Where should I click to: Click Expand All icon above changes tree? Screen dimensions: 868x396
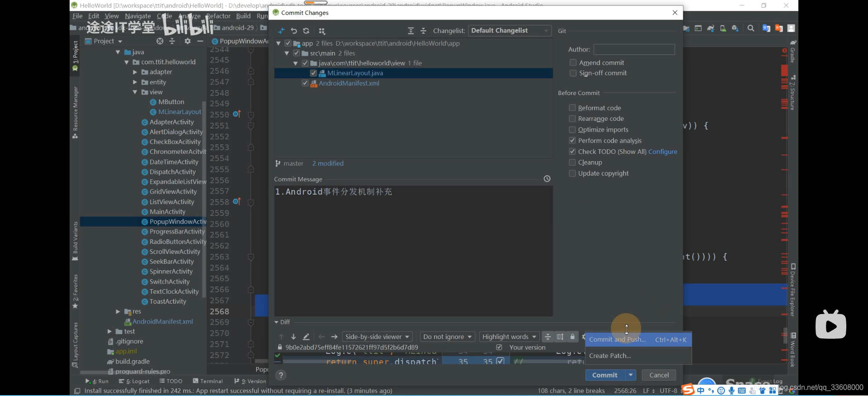point(410,31)
